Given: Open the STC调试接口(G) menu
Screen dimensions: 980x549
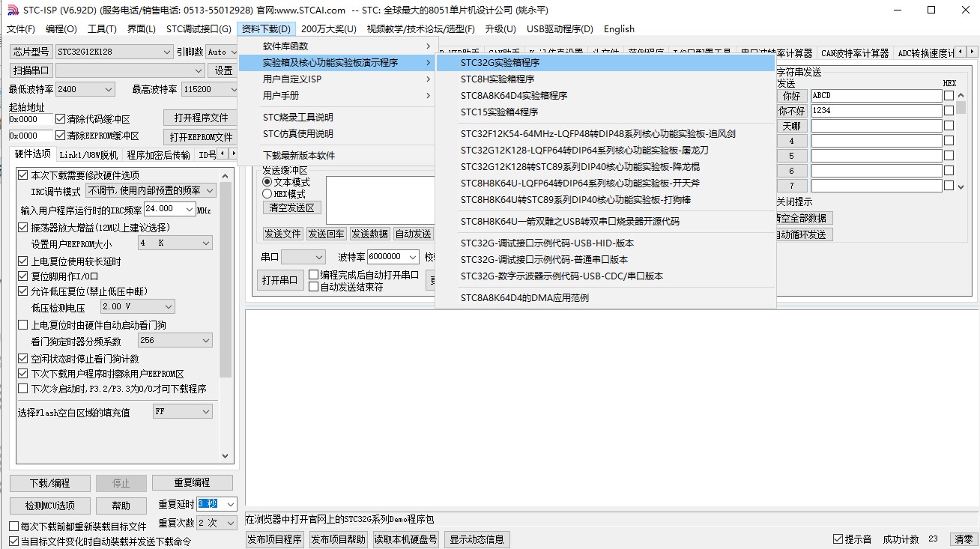Looking at the screenshot, I should [199, 29].
